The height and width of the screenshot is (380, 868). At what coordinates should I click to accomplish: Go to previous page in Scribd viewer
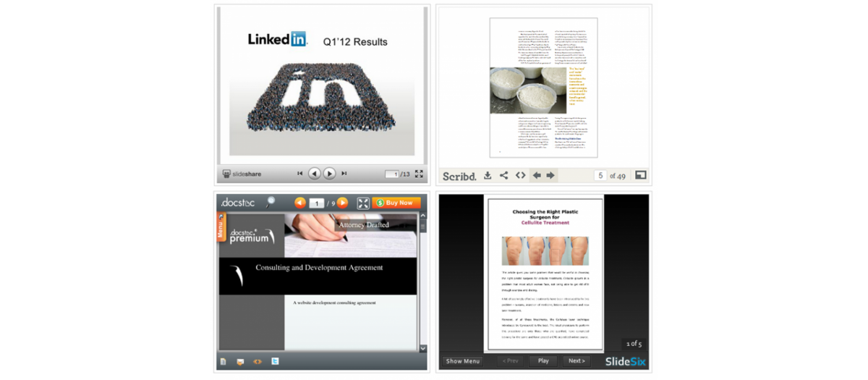point(537,175)
